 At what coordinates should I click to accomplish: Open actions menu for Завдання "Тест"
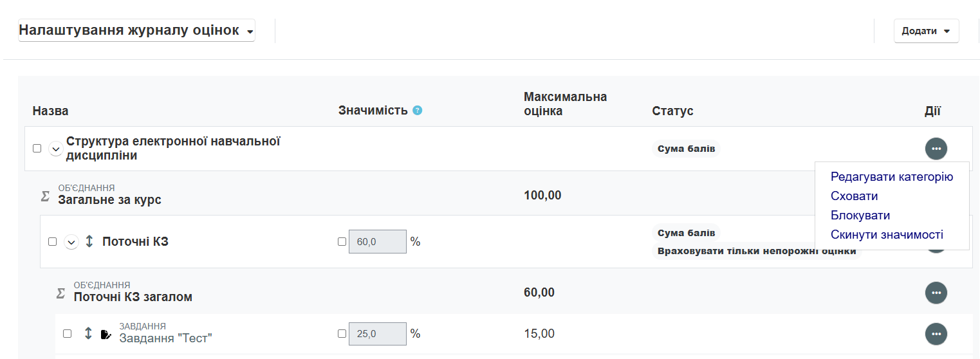pyautogui.click(x=936, y=334)
